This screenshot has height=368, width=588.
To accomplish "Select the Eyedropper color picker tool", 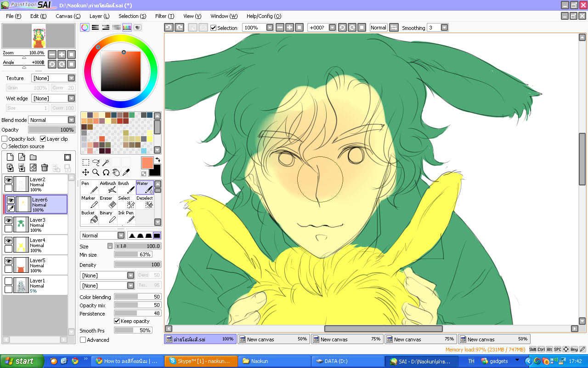I will click(x=126, y=172).
